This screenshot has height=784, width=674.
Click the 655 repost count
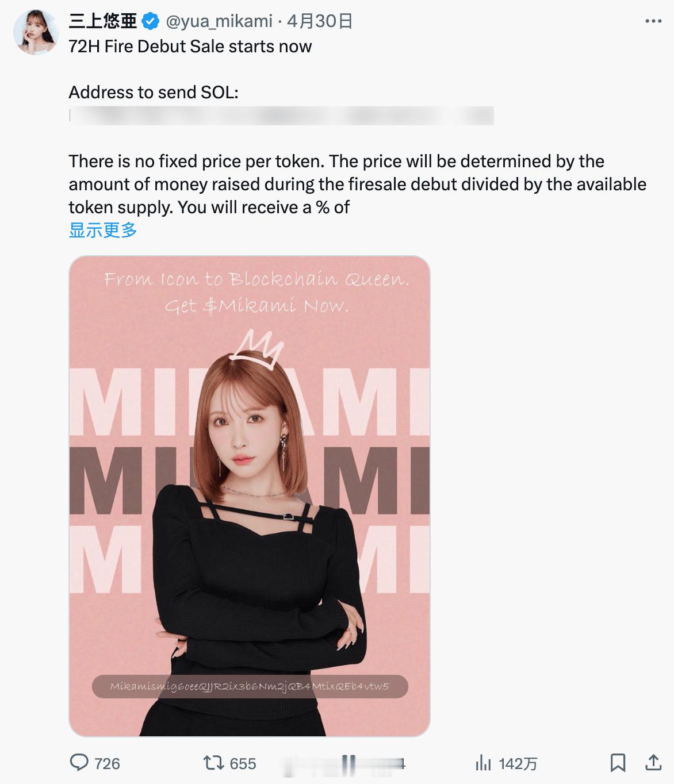(x=243, y=763)
